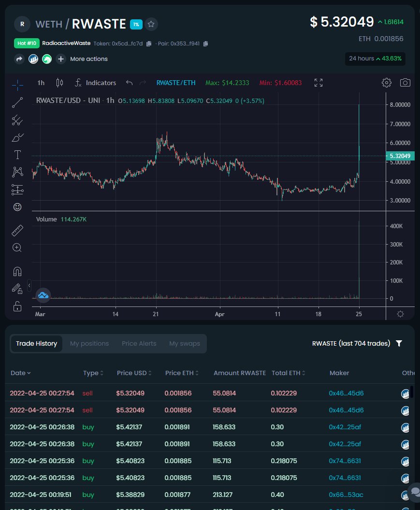Toggle lock all drawing tools
The width and height of the screenshot is (420, 510).
click(17, 306)
